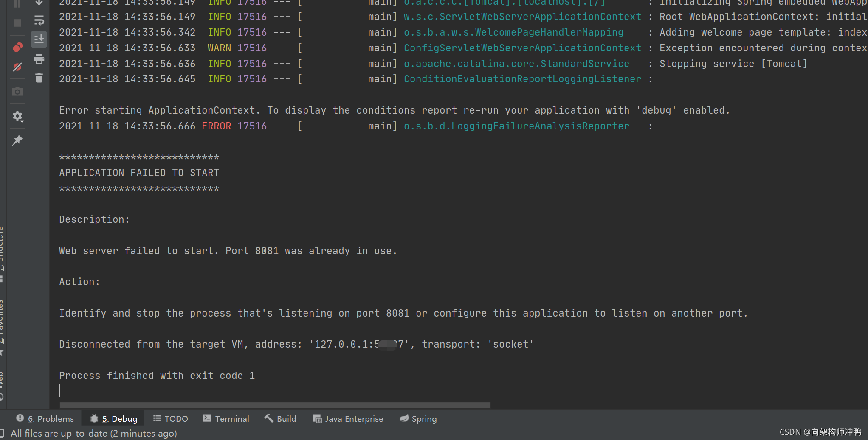Screen dimensions: 868x440
Task: Click the ConditionEvaluationReportLoggingListener logger name
Action: point(522,79)
